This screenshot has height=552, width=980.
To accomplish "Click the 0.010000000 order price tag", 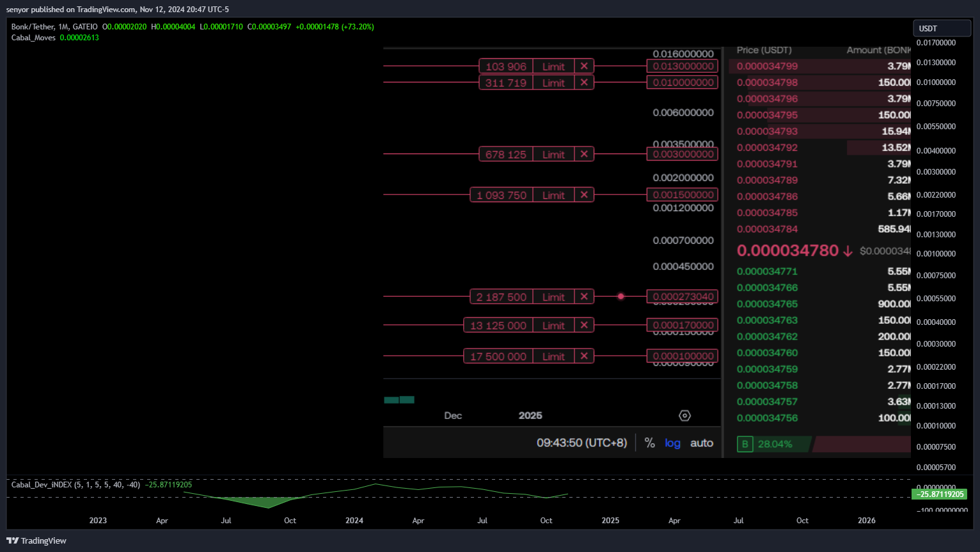I will tap(683, 83).
